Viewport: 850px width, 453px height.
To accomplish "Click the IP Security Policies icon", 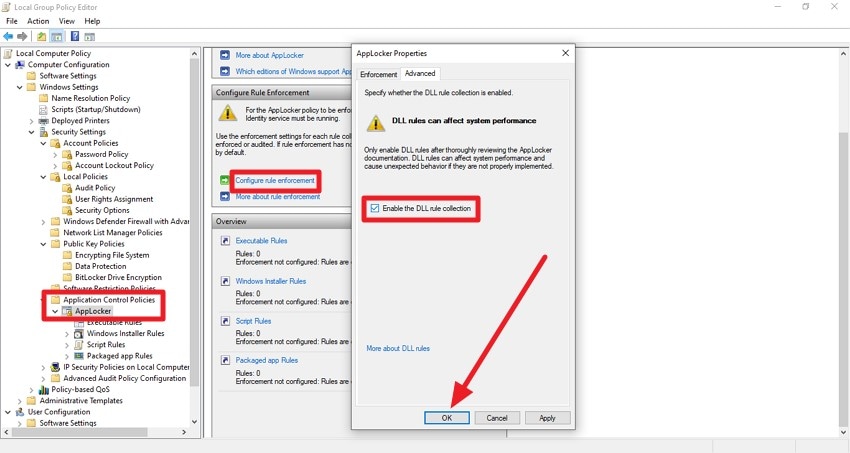I will tap(55, 367).
